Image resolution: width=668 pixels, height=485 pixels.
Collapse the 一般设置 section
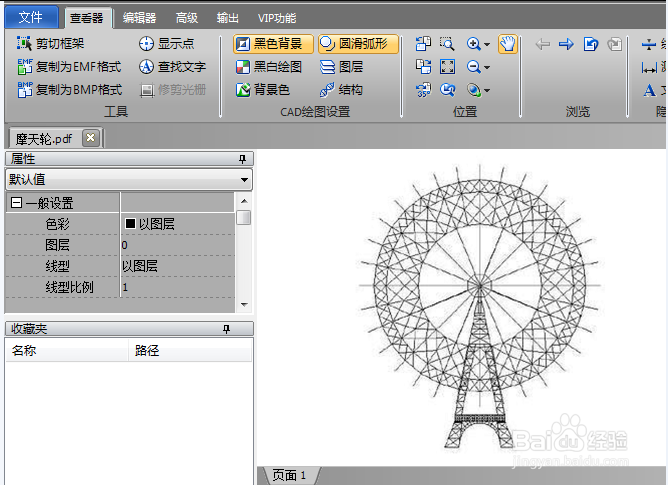(x=16, y=202)
